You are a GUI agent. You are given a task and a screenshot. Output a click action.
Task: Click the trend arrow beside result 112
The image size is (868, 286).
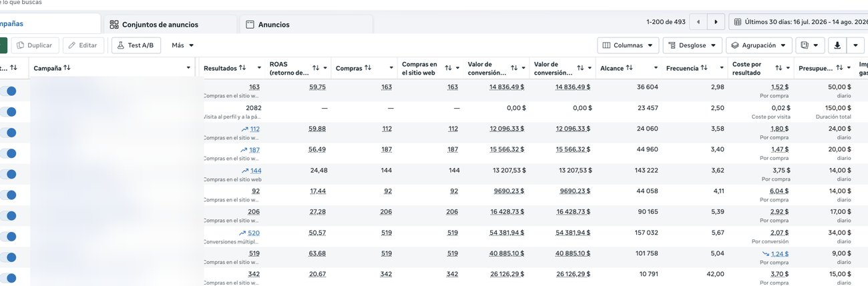pos(244,129)
